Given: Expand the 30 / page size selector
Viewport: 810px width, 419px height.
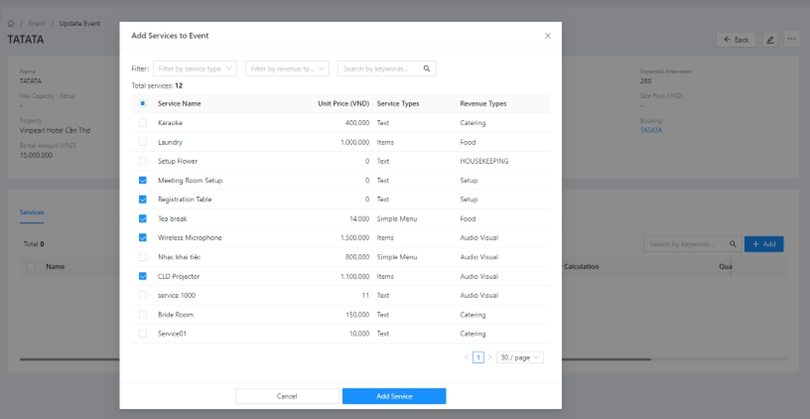Looking at the screenshot, I should coord(520,357).
